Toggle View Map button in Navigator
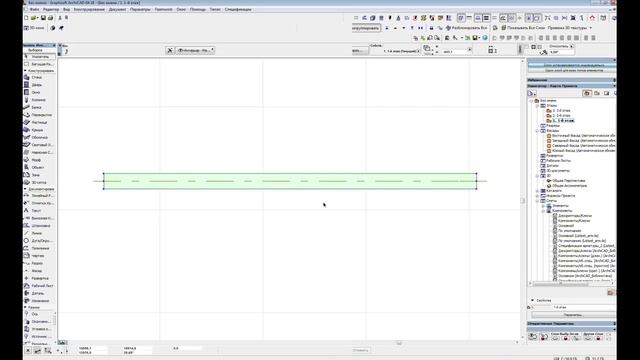 [597, 93]
